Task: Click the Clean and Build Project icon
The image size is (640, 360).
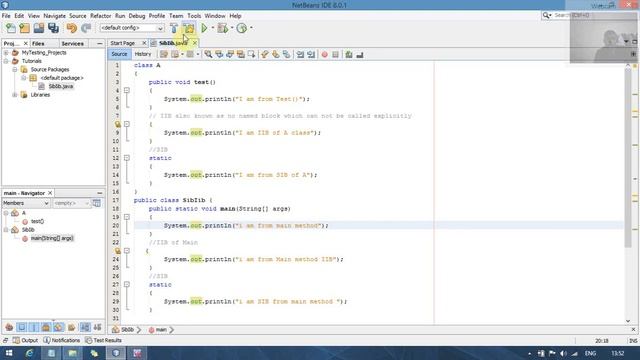Action: [189, 28]
